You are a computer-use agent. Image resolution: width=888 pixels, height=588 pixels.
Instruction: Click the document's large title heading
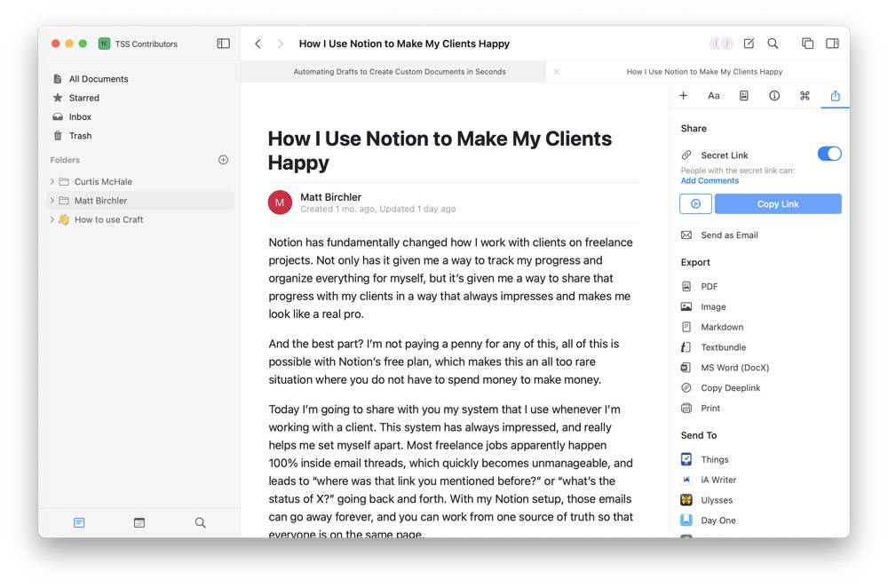pyautogui.click(x=440, y=151)
